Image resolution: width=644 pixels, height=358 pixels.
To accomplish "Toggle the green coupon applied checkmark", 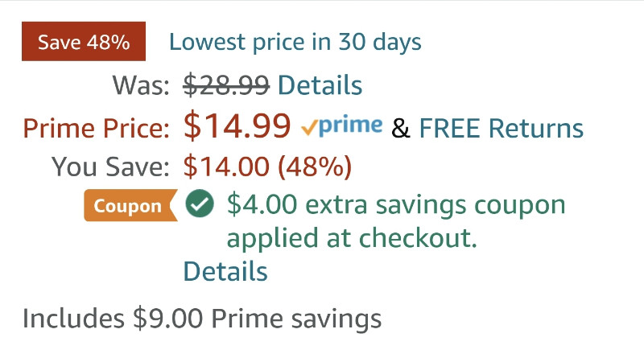I will point(200,204).
